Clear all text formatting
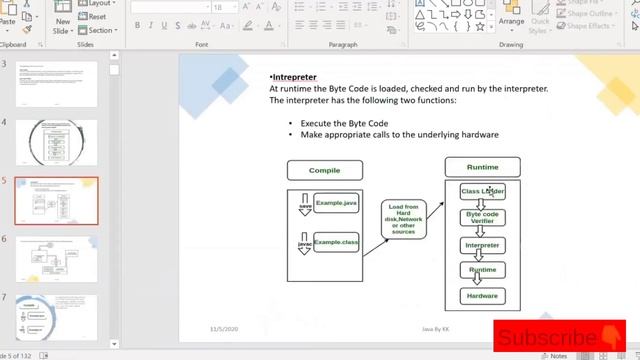The height and width of the screenshot is (360, 640). click(x=276, y=7)
